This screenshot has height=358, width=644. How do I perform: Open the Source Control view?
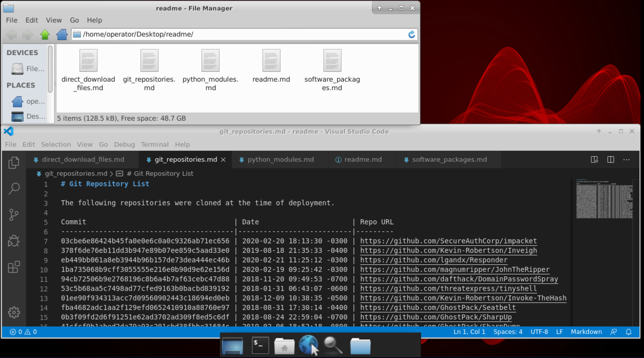click(x=14, y=215)
